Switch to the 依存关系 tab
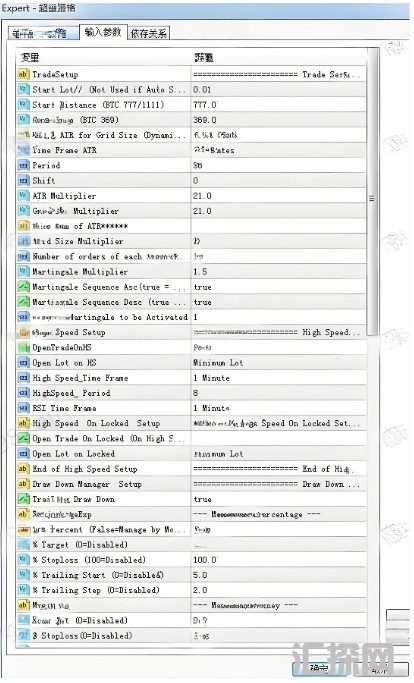 (149, 33)
